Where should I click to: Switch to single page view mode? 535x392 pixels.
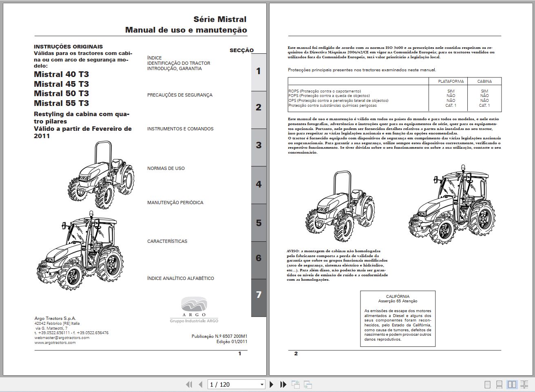pos(487,384)
